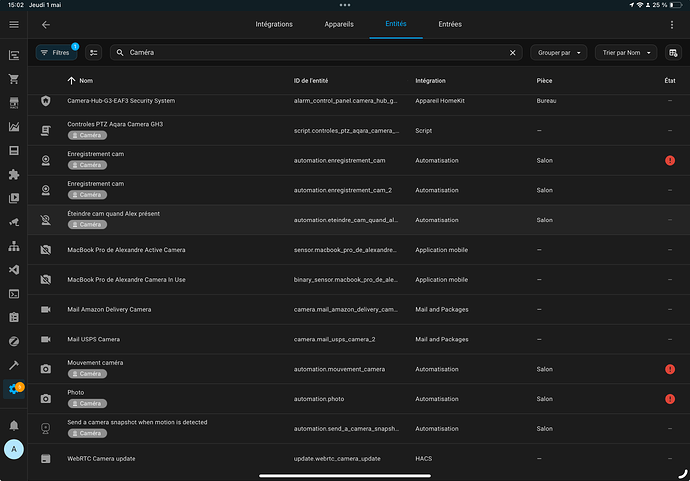This screenshot has height=481, width=690.
Task: Open table column settings icon
Action: click(x=673, y=53)
